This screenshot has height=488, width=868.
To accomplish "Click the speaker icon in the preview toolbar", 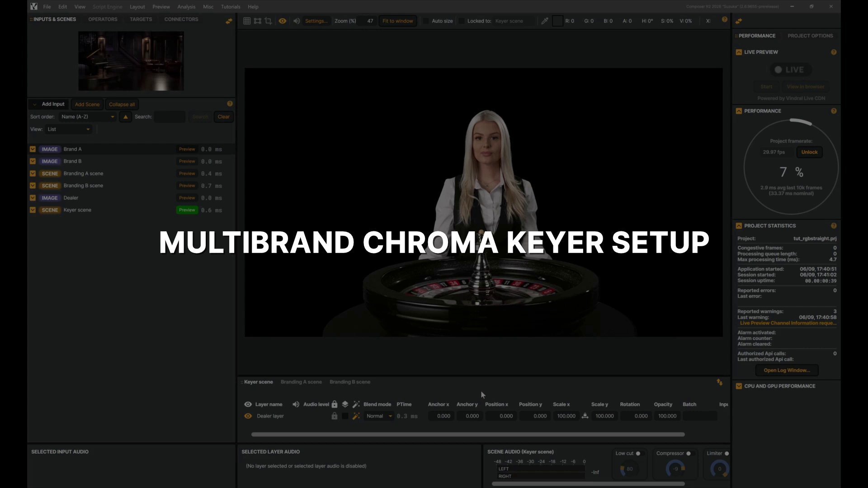I will [297, 21].
